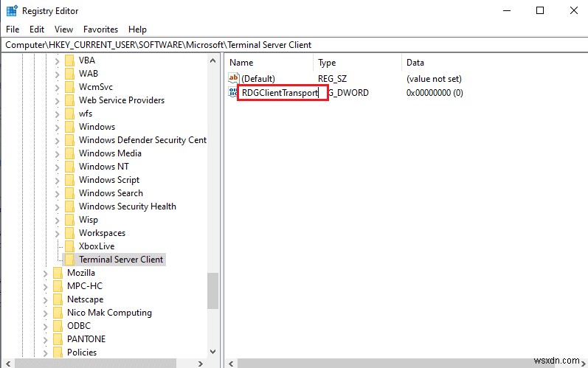The image size is (588, 368).
Task: Expand the ODBC key
Action: [46, 326]
